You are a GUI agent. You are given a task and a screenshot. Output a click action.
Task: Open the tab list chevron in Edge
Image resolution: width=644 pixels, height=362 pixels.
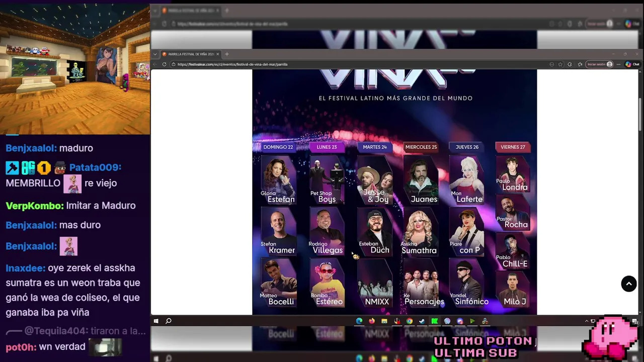155,54
